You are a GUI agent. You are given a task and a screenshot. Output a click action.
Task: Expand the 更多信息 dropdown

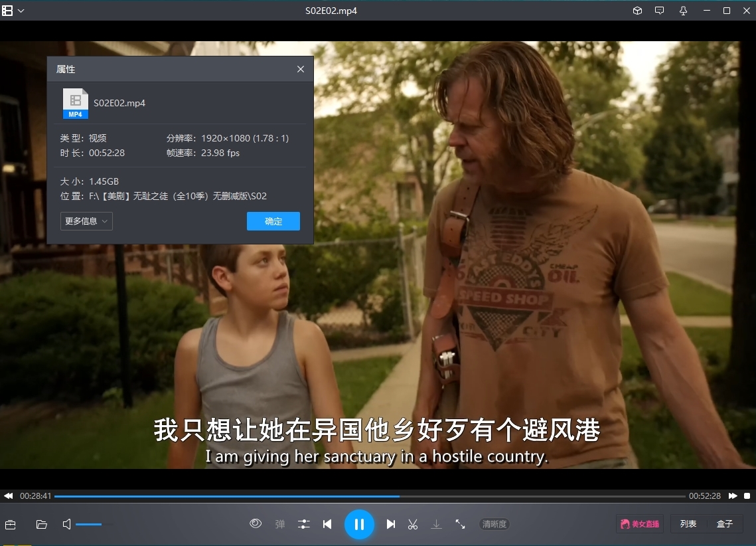86,221
